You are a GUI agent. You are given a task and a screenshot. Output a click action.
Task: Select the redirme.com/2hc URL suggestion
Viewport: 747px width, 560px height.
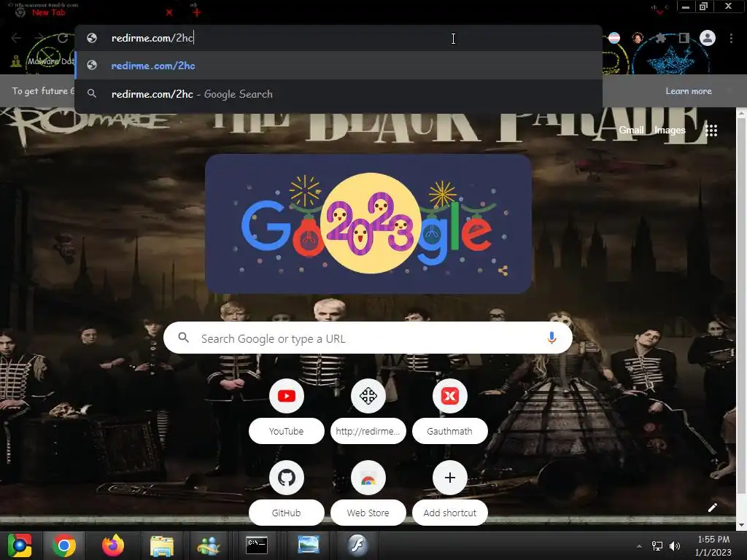[x=338, y=66]
